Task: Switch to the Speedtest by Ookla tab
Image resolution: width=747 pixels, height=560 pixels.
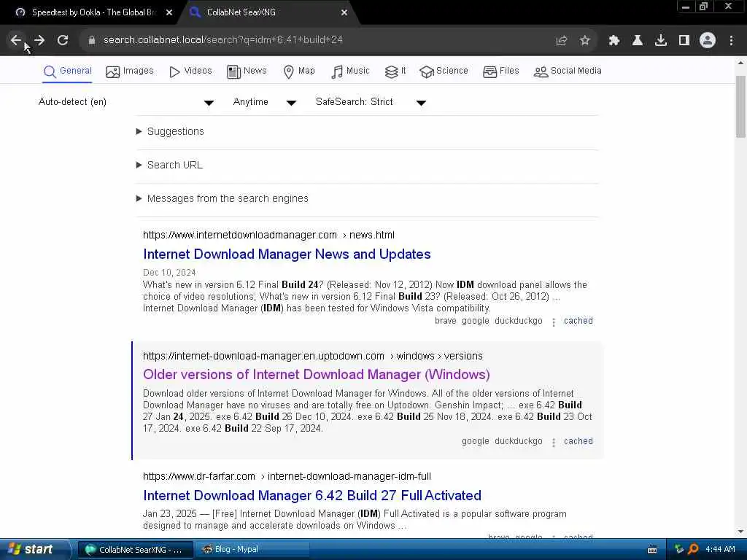Action: pos(94,12)
